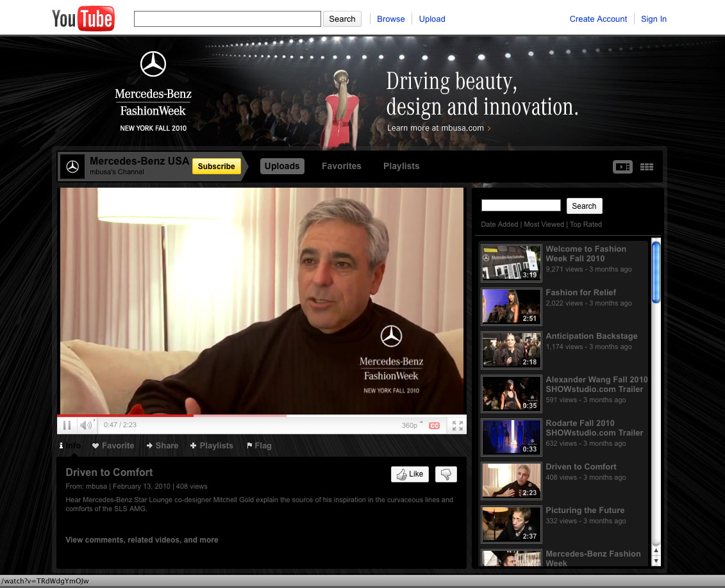Open Fashion for Relief video thumbnail
The image size is (725, 588).
[511, 306]
